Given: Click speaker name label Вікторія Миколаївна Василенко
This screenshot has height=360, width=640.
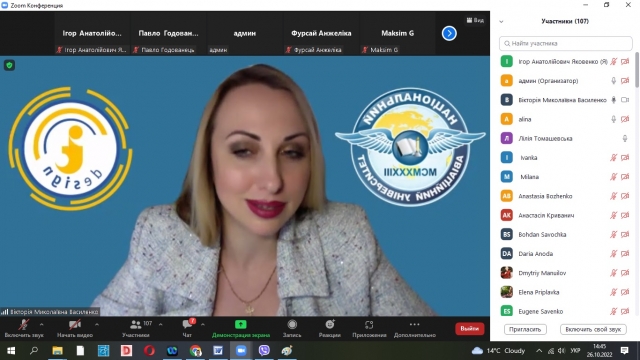Looking at the screenshot, I should coord(54,312).
